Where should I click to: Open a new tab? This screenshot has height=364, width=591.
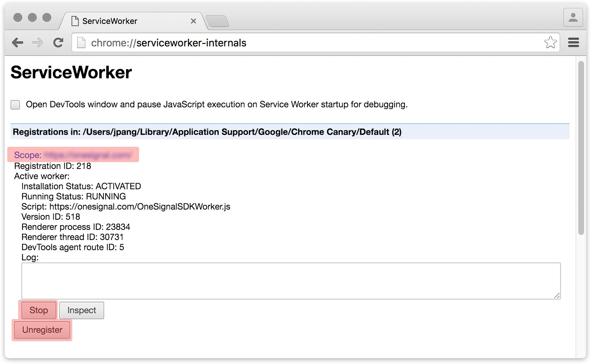pos(217,21)
